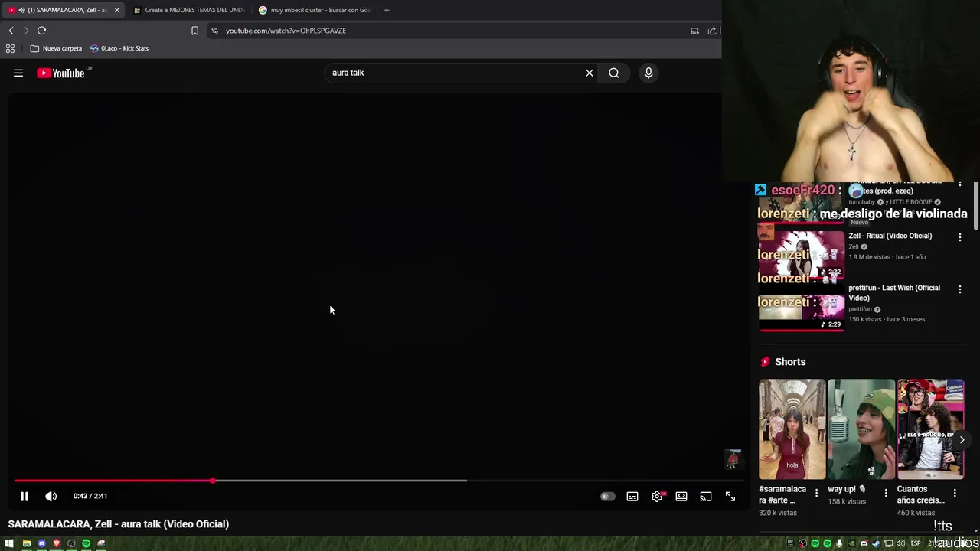980x551 pixels.
Task: Switch to the 'Create a MEJORES TEMAS' tab
Action: point(188,10)
